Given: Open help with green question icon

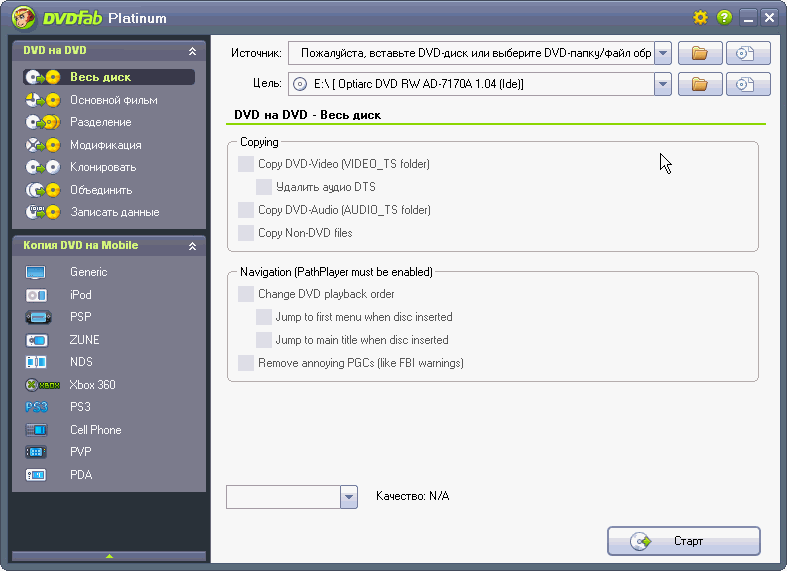Looking at the screenshot, I should pyautogui.click(x=724, y=18).
